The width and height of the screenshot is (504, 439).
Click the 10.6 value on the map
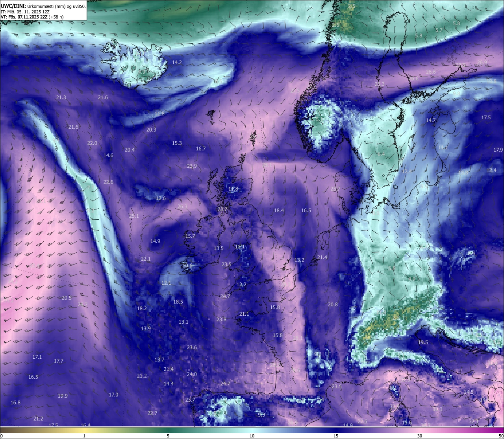187,265
